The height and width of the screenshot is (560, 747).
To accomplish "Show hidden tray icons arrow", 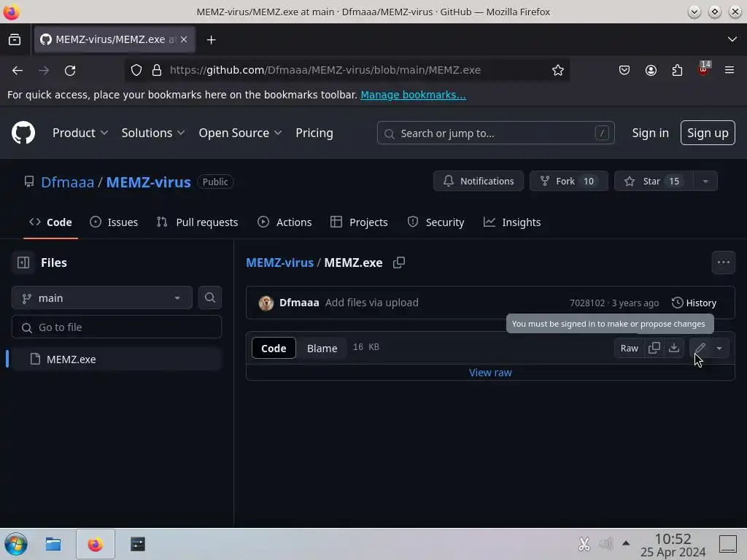I will click(626, 542).
